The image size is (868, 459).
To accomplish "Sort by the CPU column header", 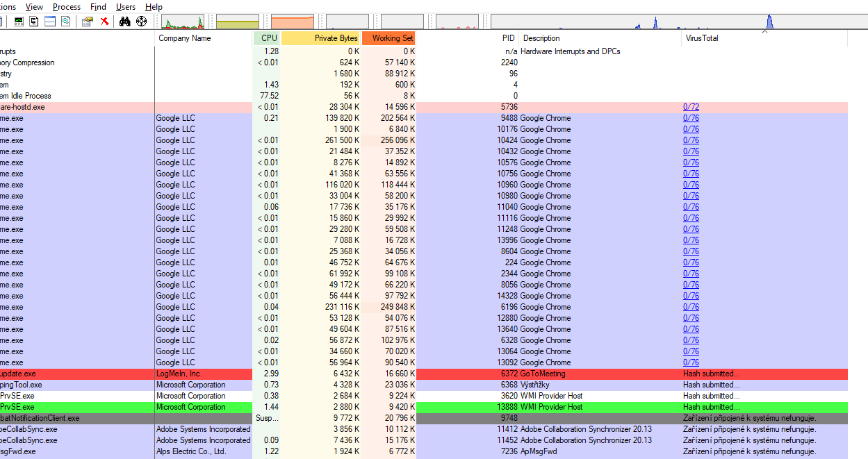I will click(x=268, y=38).
